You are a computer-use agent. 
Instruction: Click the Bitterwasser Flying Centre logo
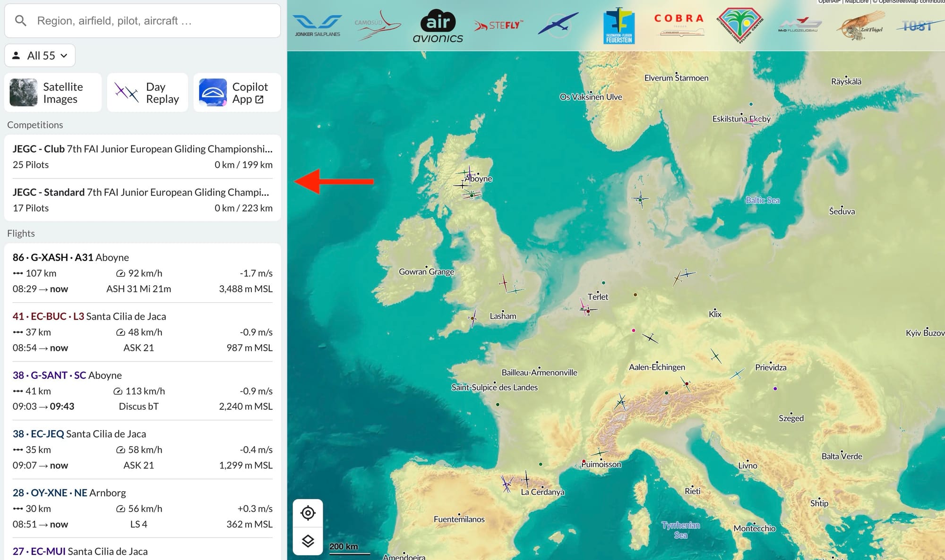pos(739,25)
